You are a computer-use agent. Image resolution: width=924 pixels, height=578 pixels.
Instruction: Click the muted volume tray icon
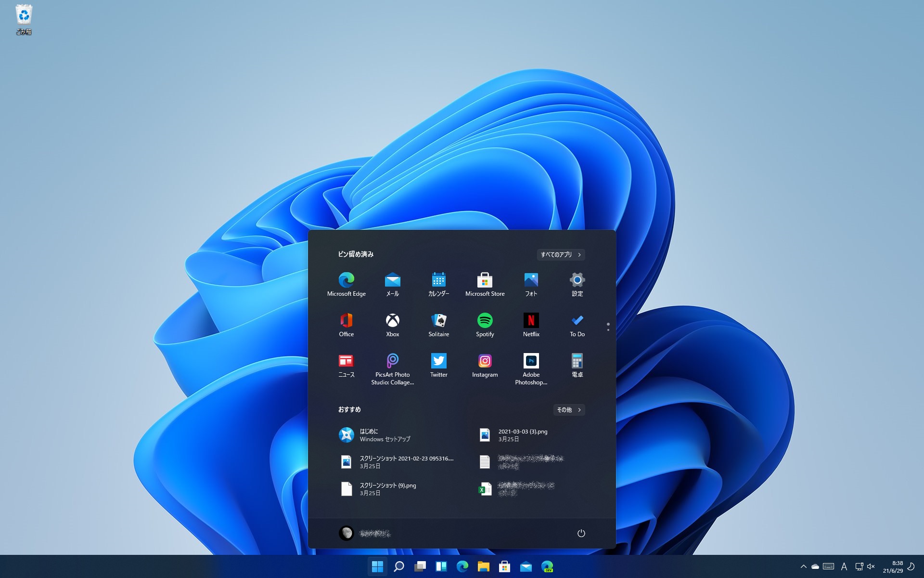[871, 566]
